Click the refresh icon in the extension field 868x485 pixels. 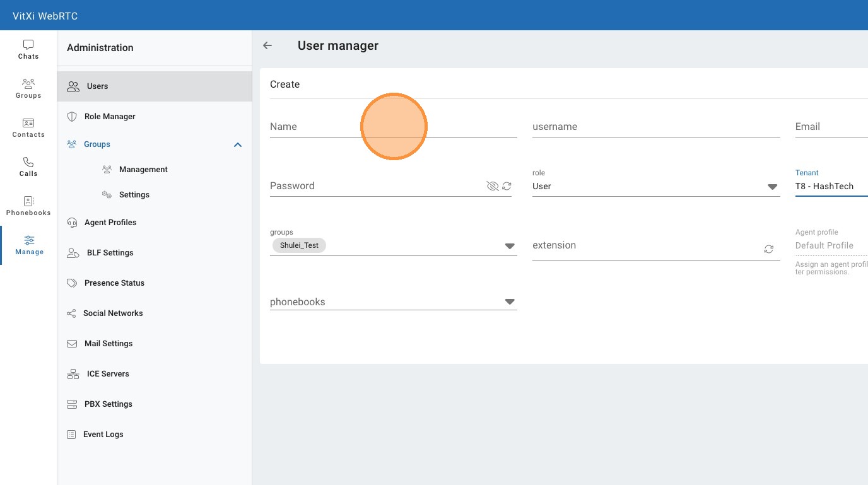point(768,249)
